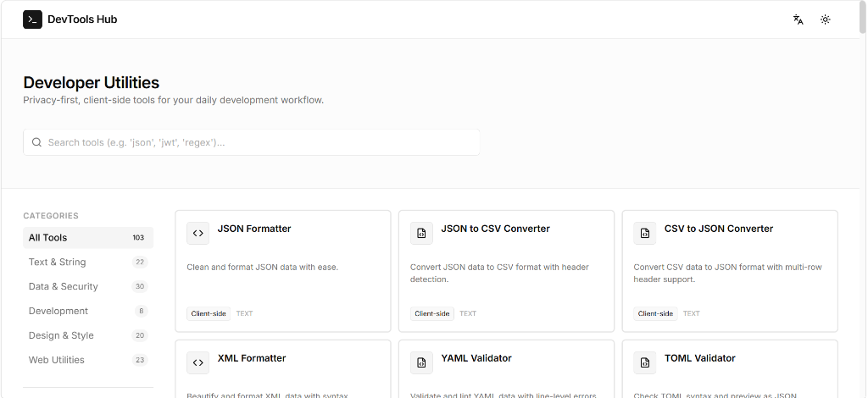Image resolution: width=868 pixels, height=398 pixels.
Task: Open the XML Formatter tool title
Action: 252,358
